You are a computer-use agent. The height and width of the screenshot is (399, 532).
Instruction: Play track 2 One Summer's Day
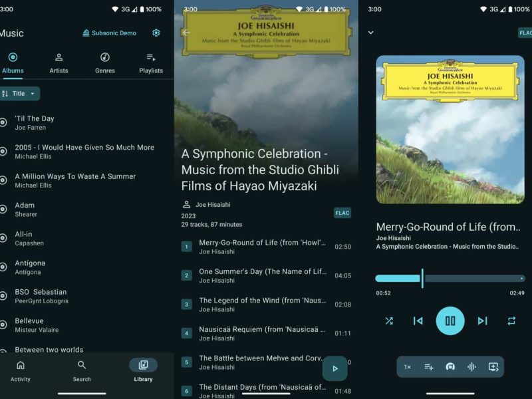tap(267, 275)
